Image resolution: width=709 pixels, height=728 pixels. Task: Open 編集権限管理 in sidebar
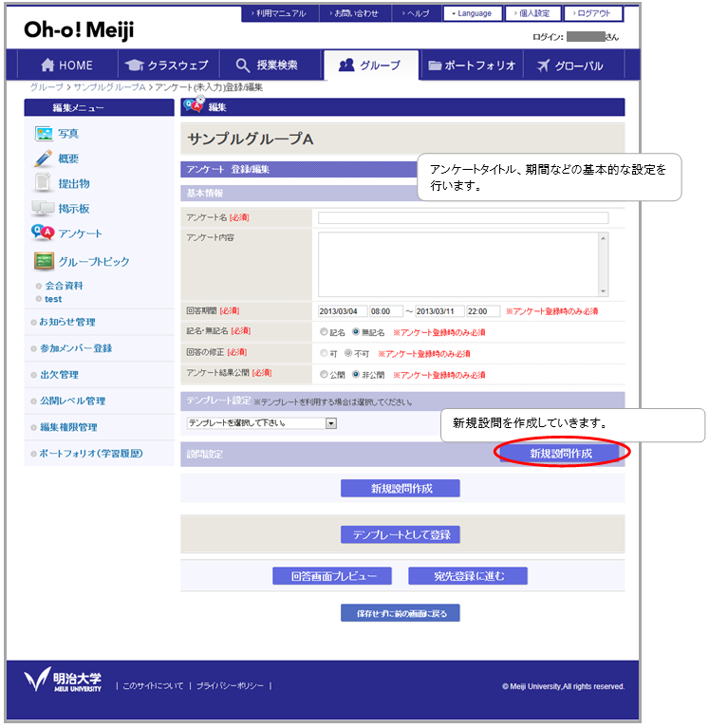(68, 427)
